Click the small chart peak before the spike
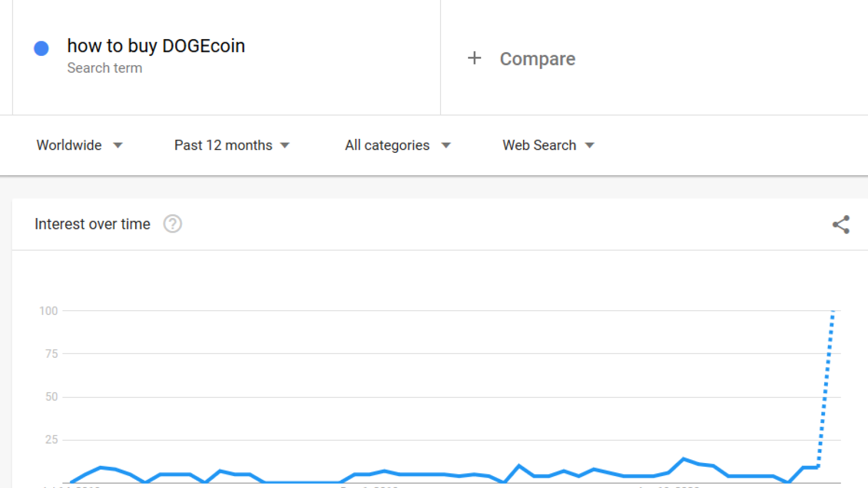This screenshot has height=488, width=868. pyautogui.click(x=684, y=459)
